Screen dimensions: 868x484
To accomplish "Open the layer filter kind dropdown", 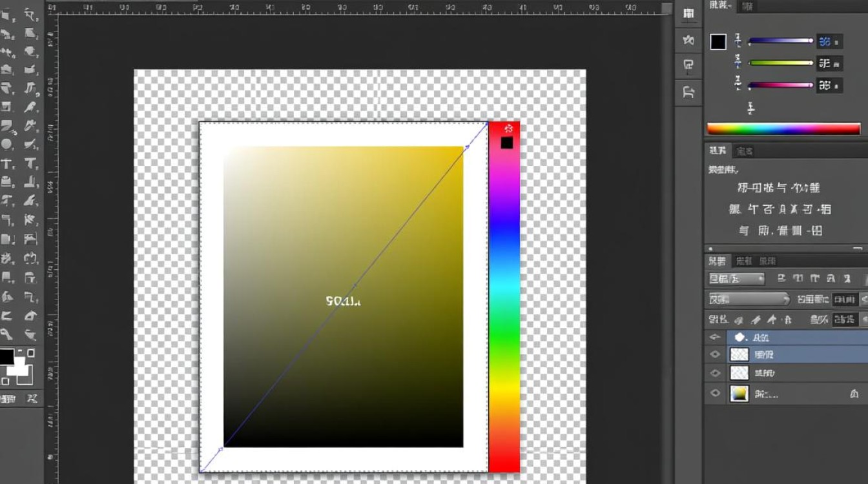I will click(736, 279).
